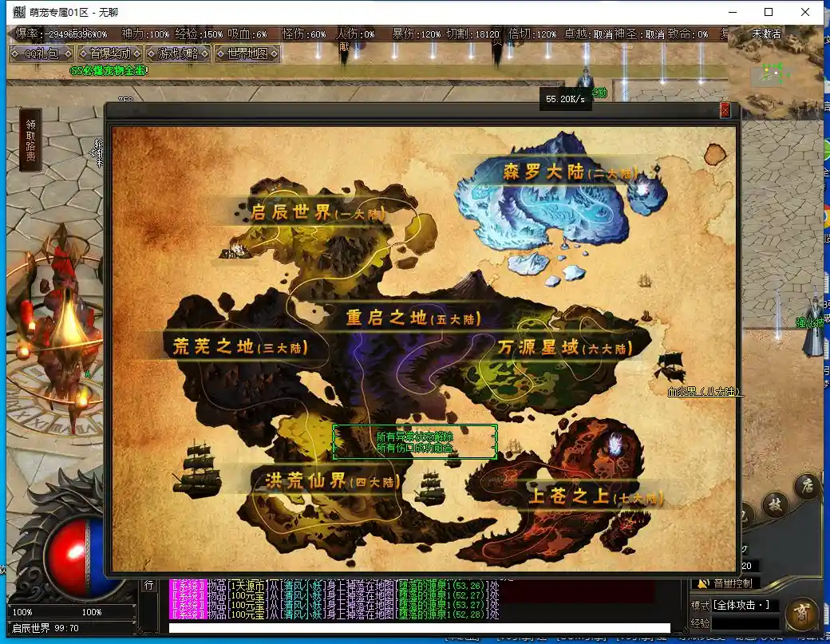
Task: Focus the white chat input box
Action: (x=419, y=628)
